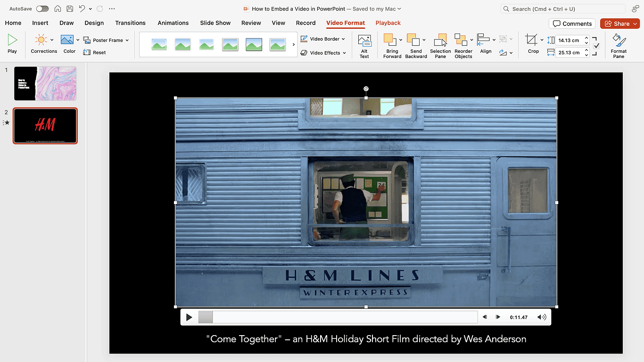The image size is (644, 362).
Task: Select slide 2 H&M thumbnail
Action: pyautogui.click(x=45, y=126)
